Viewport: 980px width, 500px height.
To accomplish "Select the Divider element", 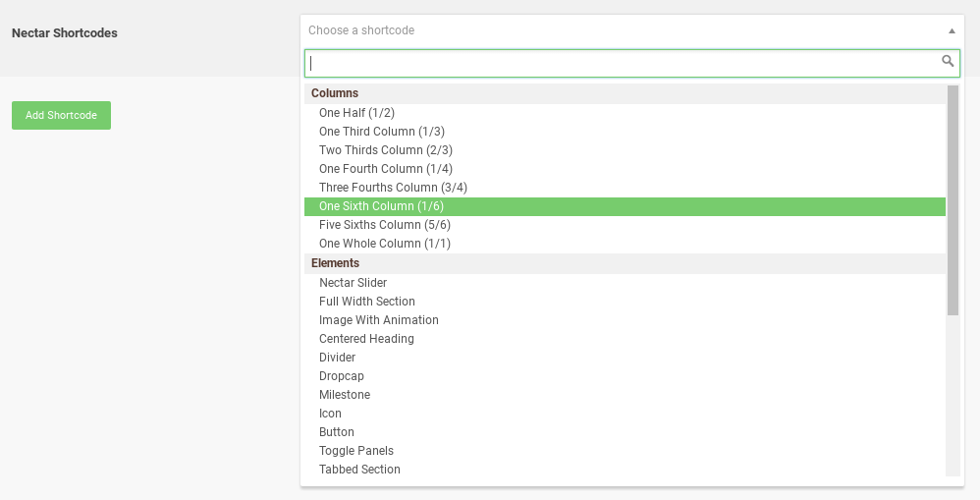I will tap(625, 359).
